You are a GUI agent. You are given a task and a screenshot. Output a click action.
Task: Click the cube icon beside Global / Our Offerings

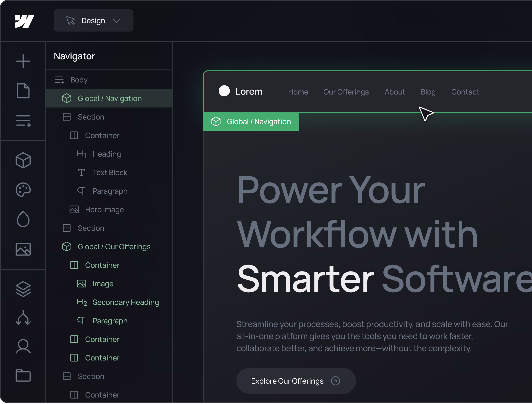coord(67,247)
